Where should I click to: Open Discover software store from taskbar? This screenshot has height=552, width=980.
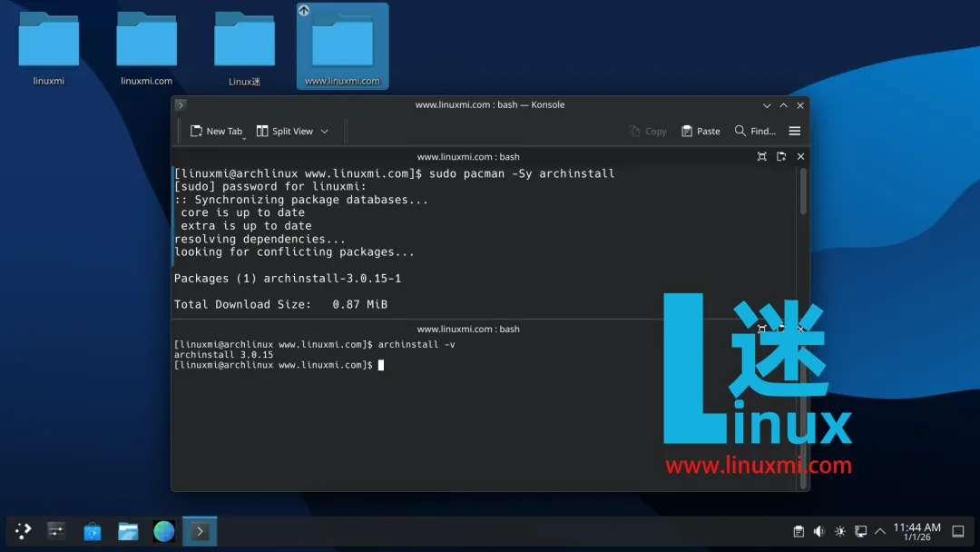92,531
